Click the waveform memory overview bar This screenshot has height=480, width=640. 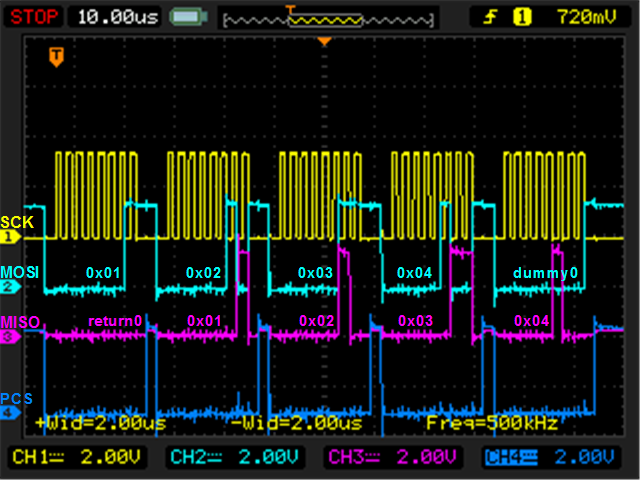click(328, 18)
